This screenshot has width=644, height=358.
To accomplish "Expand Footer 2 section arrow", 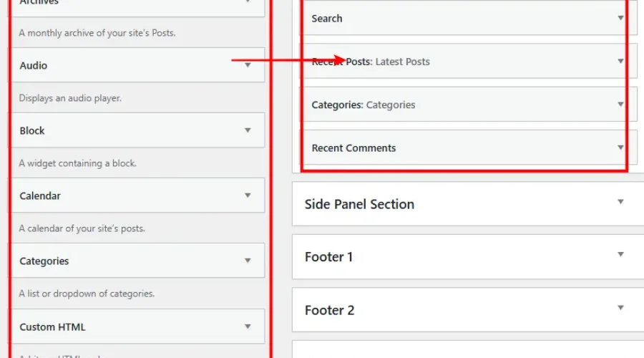I will pyautogui.click(x=620, y=308).
